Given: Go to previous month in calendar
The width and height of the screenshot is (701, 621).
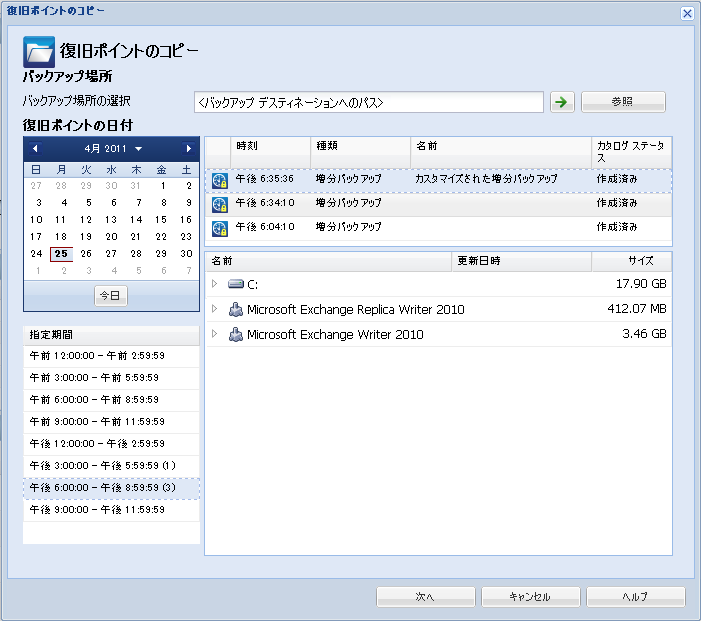Looking at the screenshot, I should pyautogui.click(x=34, y=148).
